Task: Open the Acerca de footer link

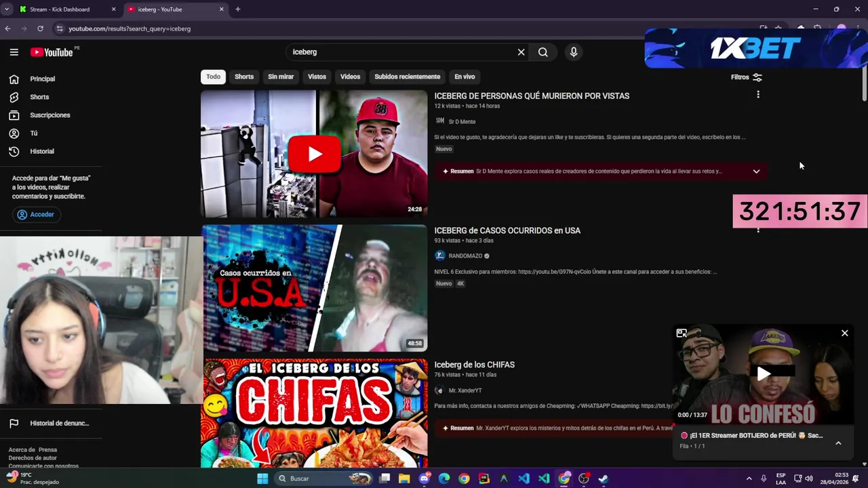Action: pyautogui.click(x=22, y=450)
